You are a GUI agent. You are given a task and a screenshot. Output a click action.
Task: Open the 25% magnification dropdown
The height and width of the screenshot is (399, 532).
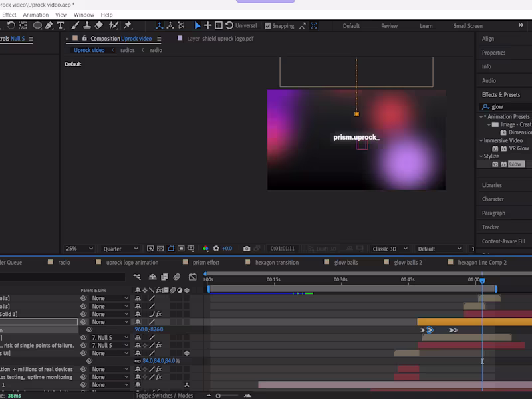click(79, 249)
